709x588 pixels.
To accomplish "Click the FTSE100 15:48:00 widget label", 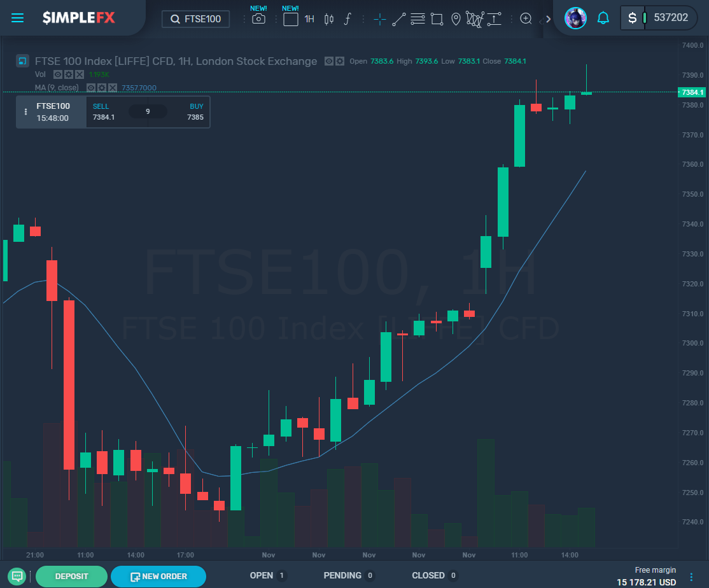I will [53, 111].
